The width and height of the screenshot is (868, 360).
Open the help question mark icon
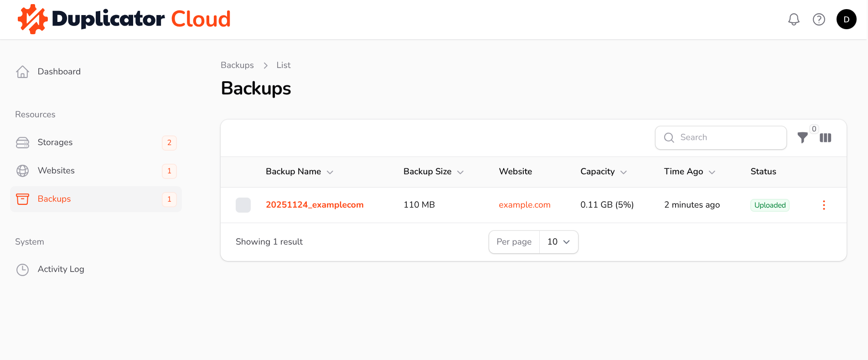point(819,19)
